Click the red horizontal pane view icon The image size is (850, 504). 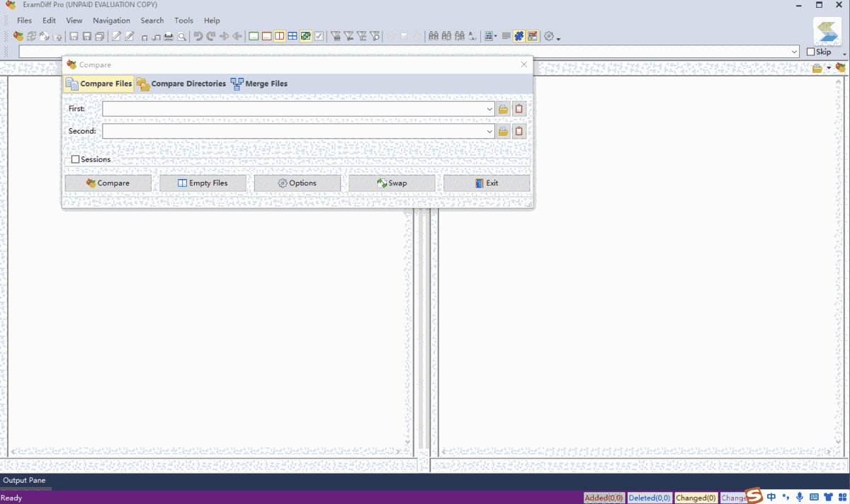point(266,36)
